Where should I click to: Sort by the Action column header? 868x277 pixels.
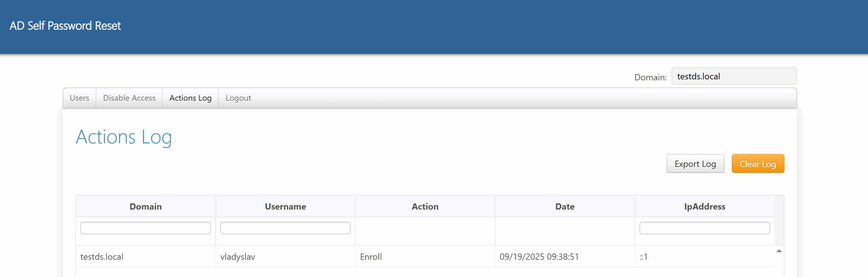click(425, 206)
